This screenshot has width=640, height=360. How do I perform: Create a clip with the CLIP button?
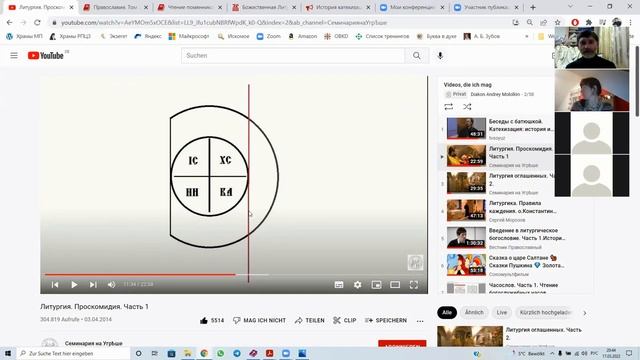pyautogui.click(x=345, y=320)
